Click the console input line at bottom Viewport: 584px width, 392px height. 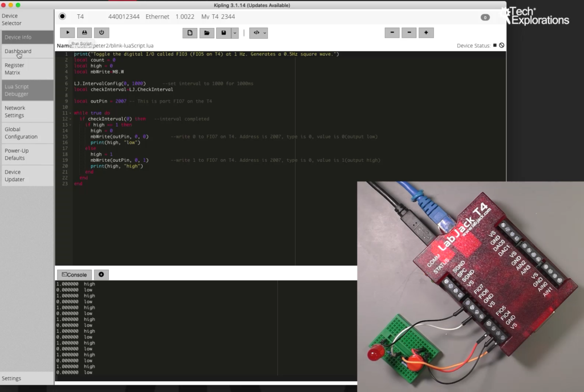(x=205, y=378)
